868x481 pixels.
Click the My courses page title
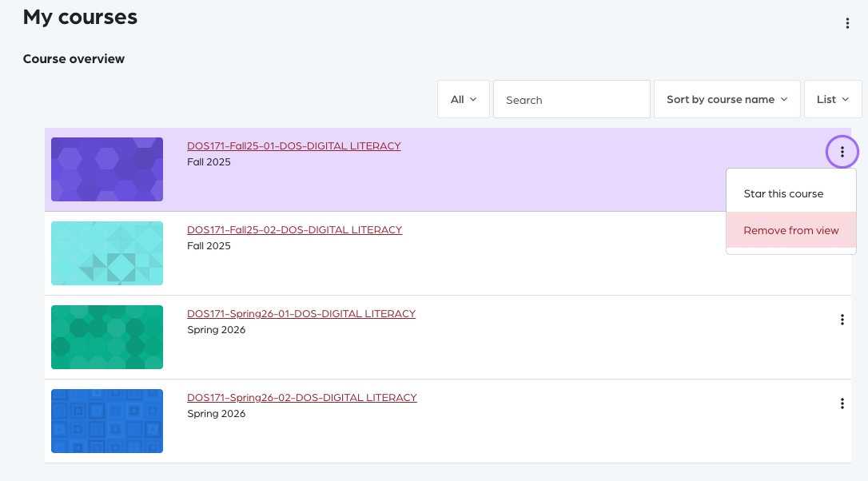pos(80,18)
